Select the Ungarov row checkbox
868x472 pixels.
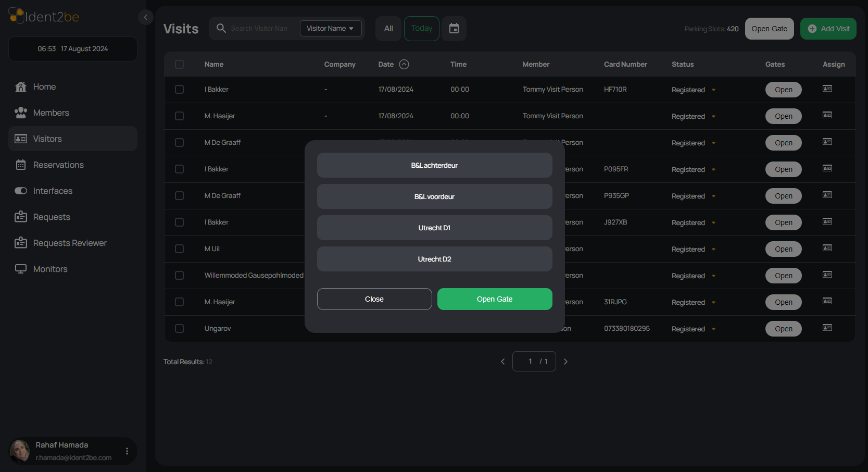tap(180, 328)
